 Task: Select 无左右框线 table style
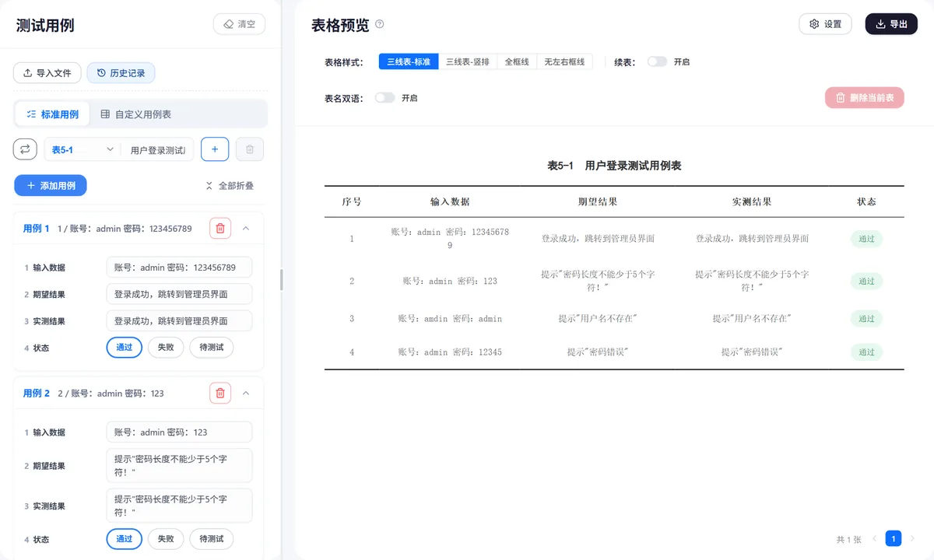565,61
